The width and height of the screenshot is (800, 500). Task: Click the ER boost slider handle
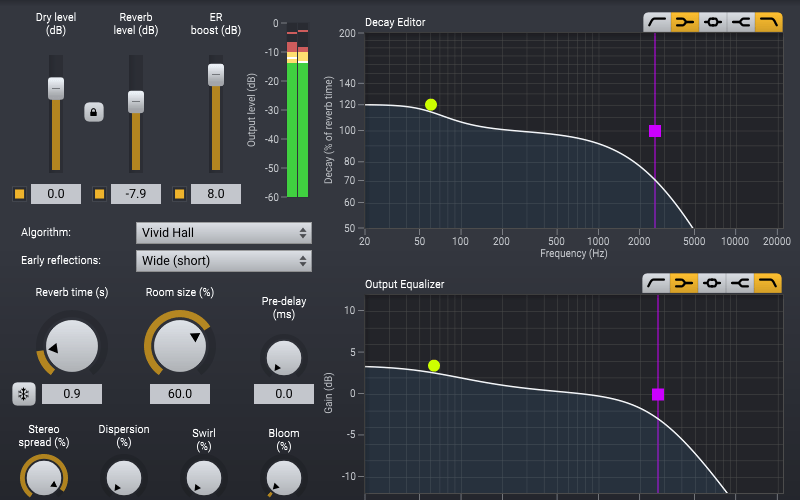216,75
